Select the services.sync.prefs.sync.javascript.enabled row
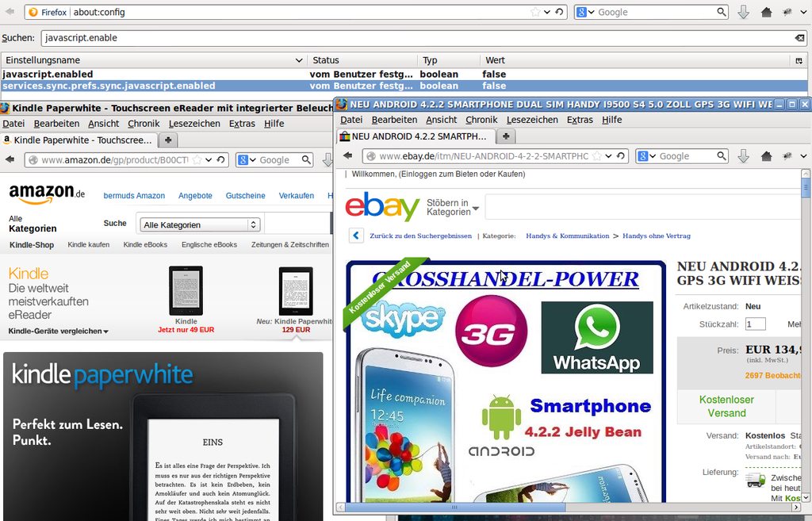The image size is (812, 521). coord(405,86)
